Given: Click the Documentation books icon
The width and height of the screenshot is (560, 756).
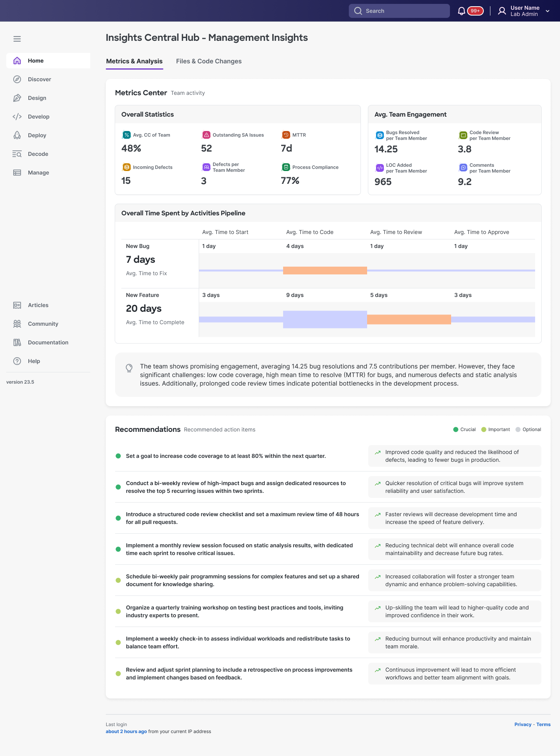Looking at the screenshot, I should tap(17, 342).
